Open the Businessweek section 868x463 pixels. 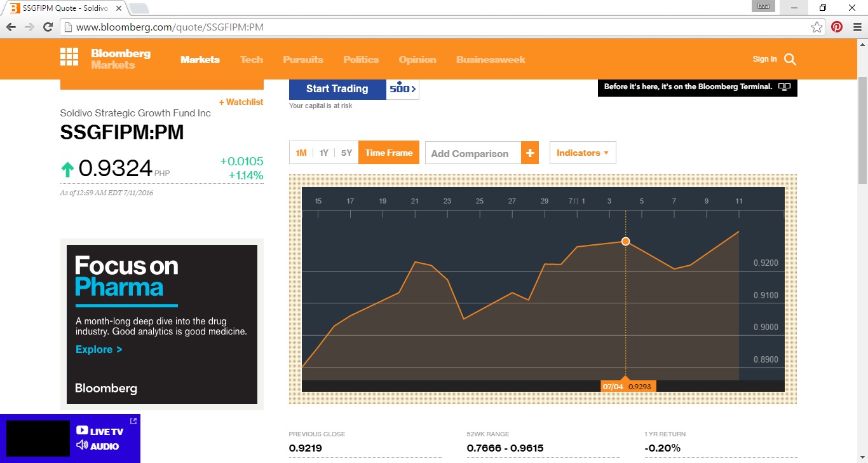click(491, 59)
